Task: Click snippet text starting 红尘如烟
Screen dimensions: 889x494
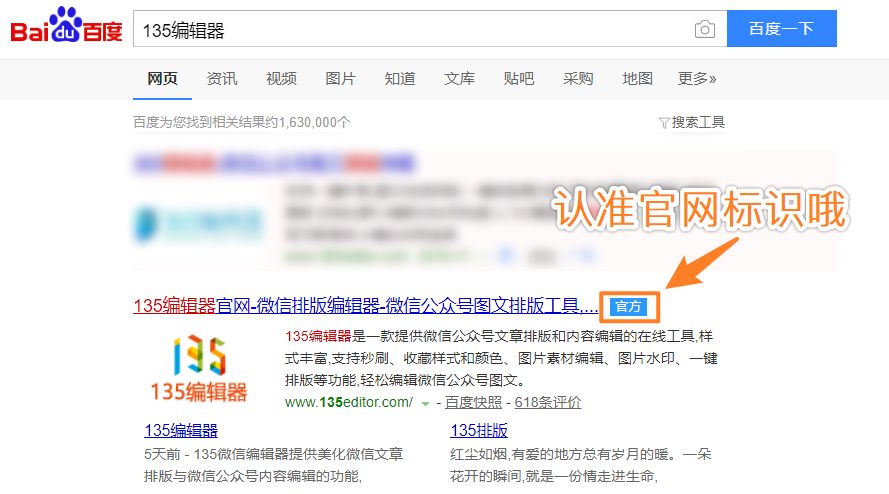Action: [x=581, y=465]
